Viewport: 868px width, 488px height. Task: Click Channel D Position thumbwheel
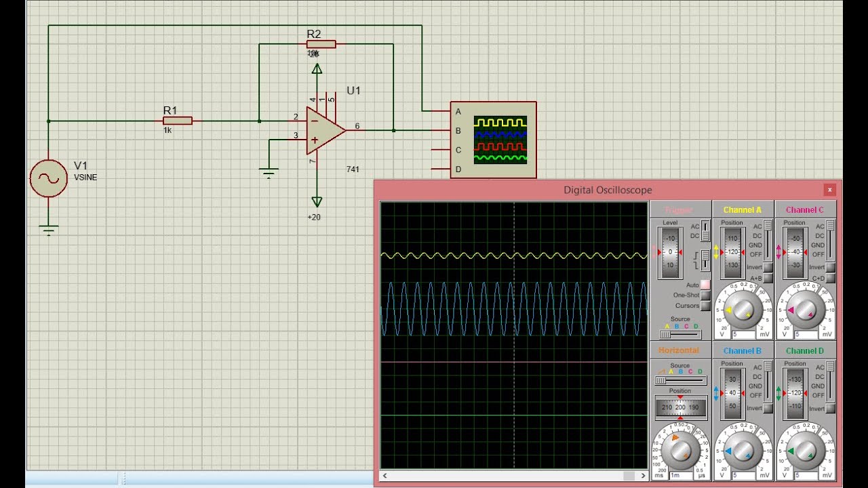click(795, 393)
